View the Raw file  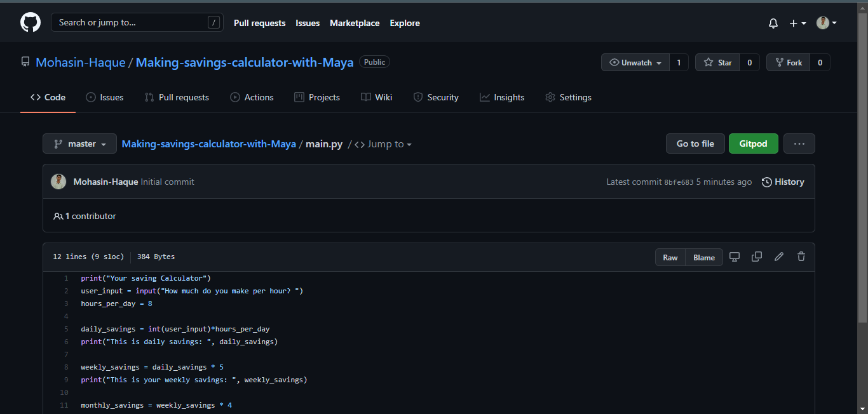click(x=670, y=257)
